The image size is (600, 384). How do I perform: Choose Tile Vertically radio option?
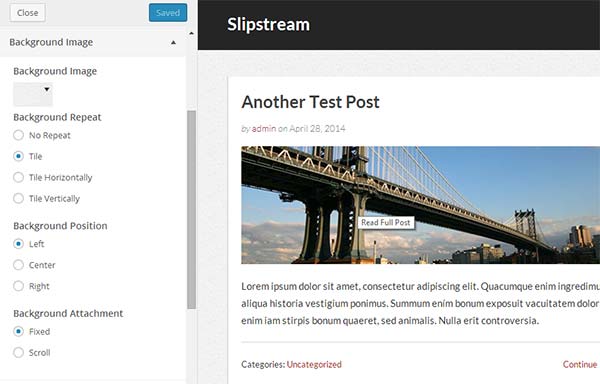coord(18,198)
